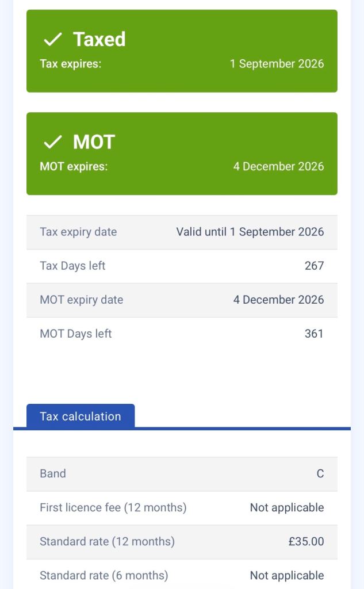Select the 'MOT expires:' label in banner
The image size is (364, 589).
[74, 166]
